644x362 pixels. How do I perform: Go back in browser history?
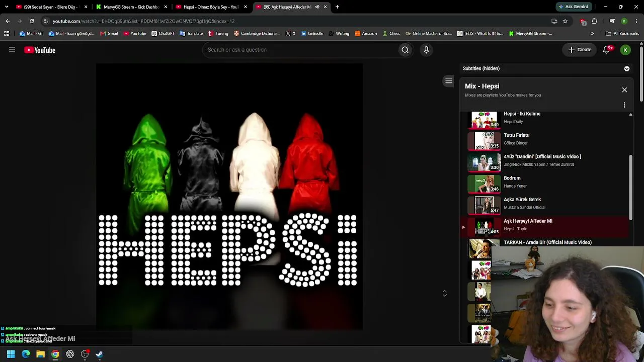[x=8, y=21]
